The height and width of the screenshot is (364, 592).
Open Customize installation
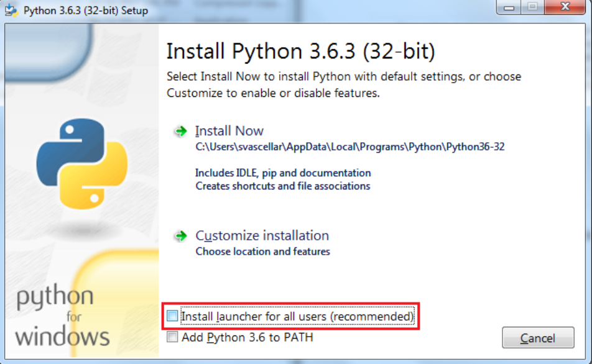262,236
